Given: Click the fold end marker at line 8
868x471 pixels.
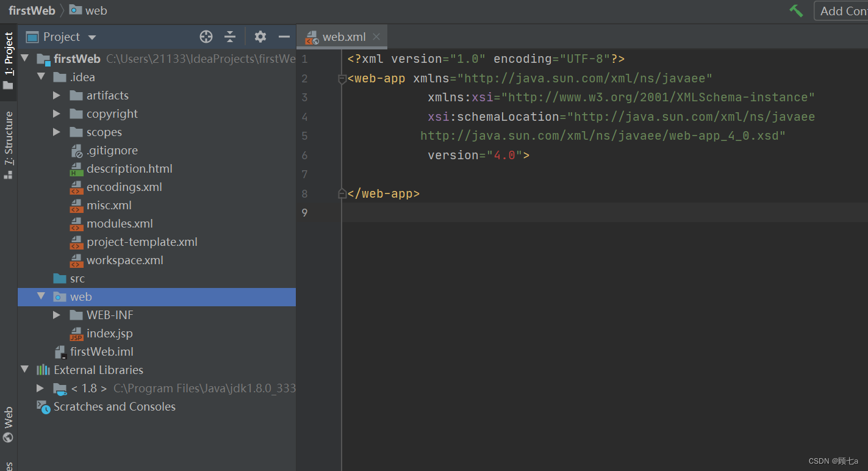Looking at the screenshot, I should pos(342,193).
